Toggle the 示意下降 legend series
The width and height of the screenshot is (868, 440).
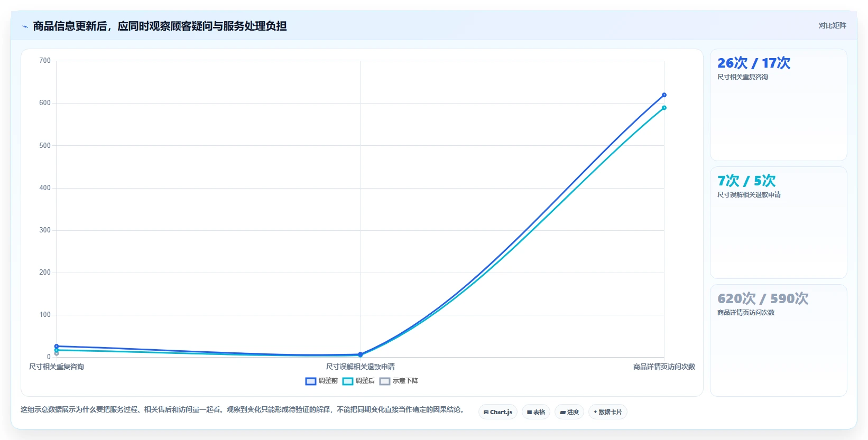[x=399, y=381]
